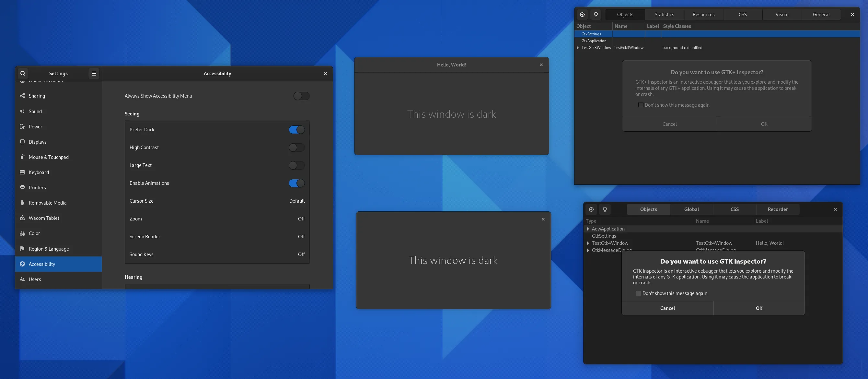The image size is (868, 379).
Task: Open the Settings hamburger menu
Action: (94, 74)
